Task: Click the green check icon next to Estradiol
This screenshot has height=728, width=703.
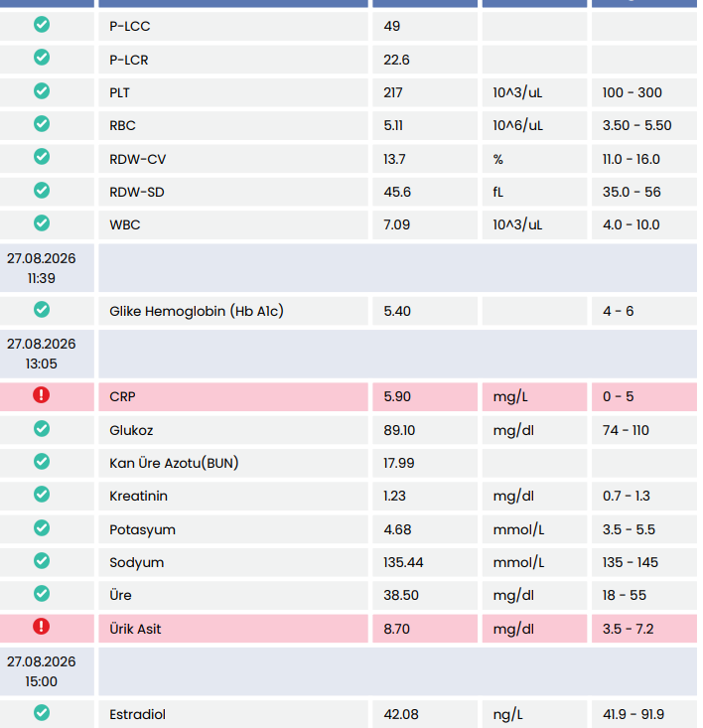Action: [42, 713]
